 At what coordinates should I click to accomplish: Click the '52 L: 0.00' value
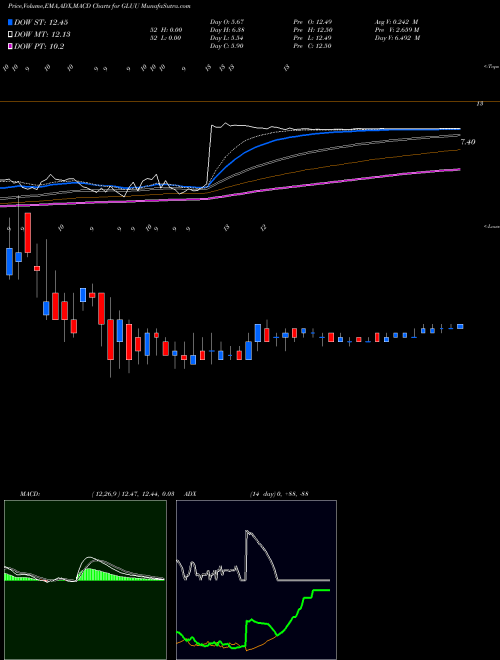tap(166, 38)
